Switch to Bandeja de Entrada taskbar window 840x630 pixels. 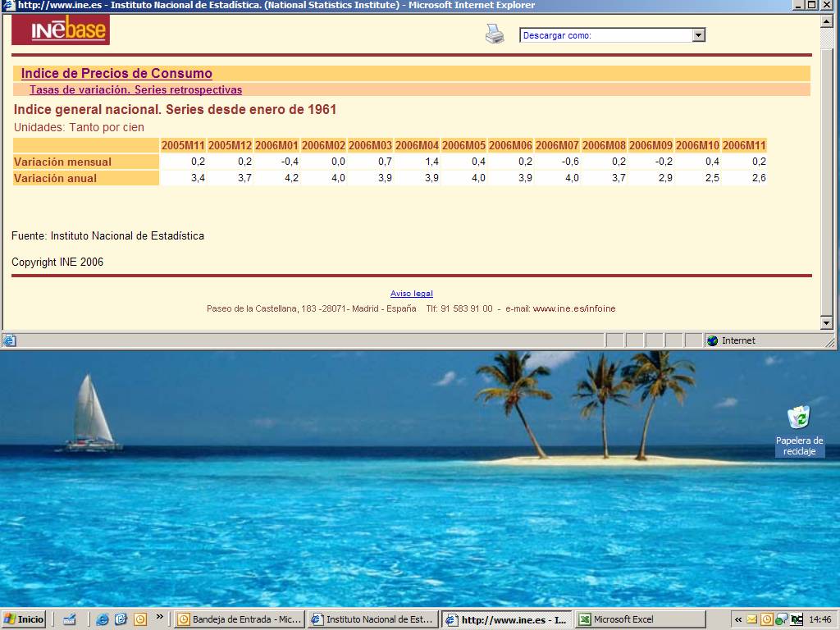[x=240, y=619]
